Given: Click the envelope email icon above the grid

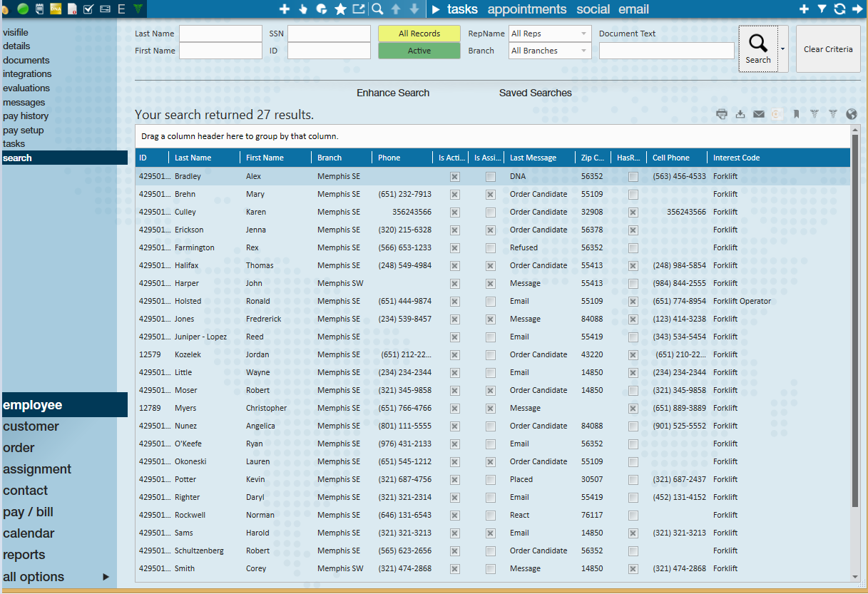Looking at the screenshot, I should [759, 114].
